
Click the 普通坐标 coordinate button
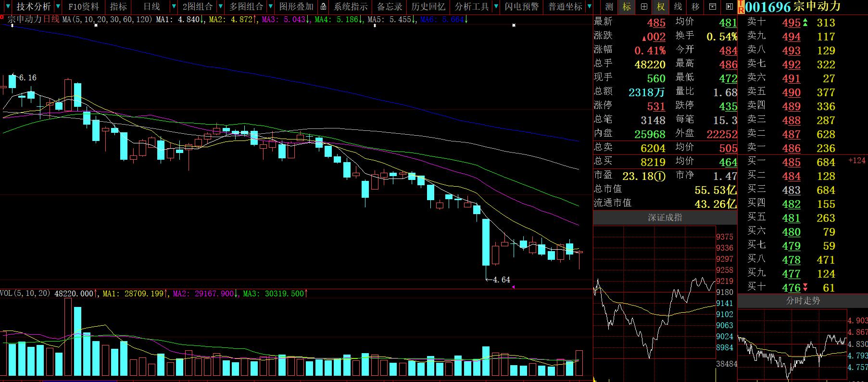coord(565,7)
